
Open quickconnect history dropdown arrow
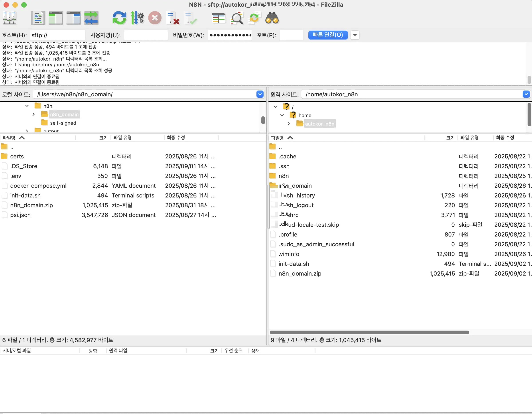355,35
